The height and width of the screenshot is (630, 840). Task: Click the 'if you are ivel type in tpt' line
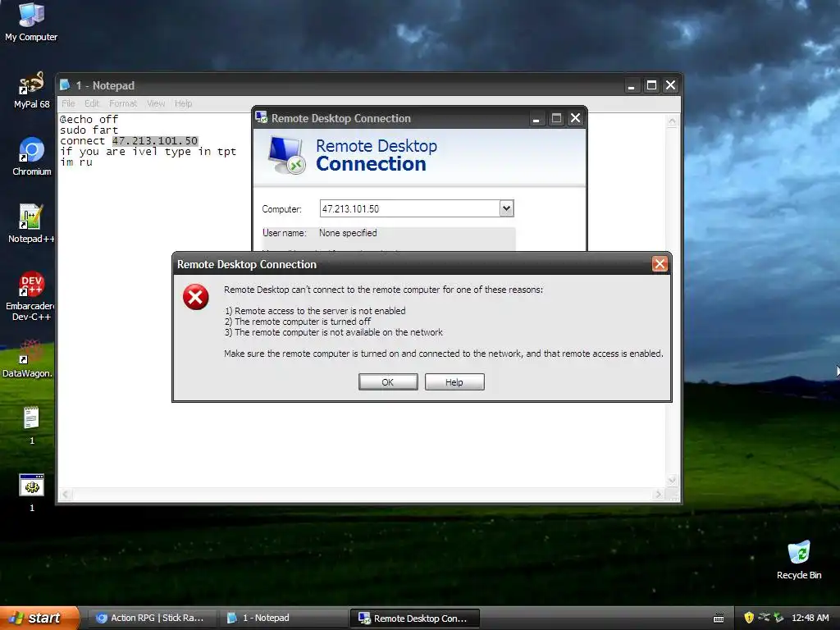148,152
